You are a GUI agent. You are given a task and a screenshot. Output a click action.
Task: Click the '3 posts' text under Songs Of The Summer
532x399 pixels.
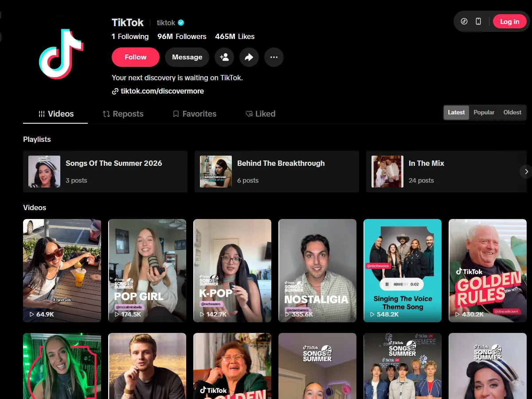click(76, 180)
